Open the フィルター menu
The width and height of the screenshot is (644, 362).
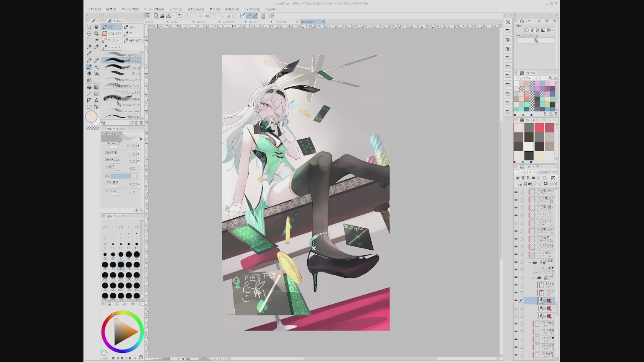click(231, 9)
